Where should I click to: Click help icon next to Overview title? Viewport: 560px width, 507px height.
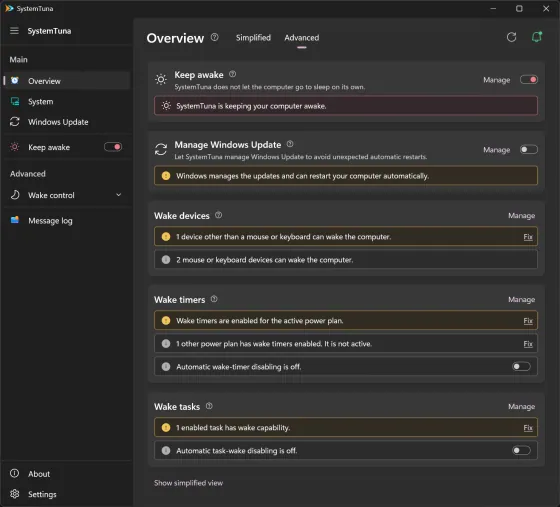pyautogui.click(x=214, y=37)
